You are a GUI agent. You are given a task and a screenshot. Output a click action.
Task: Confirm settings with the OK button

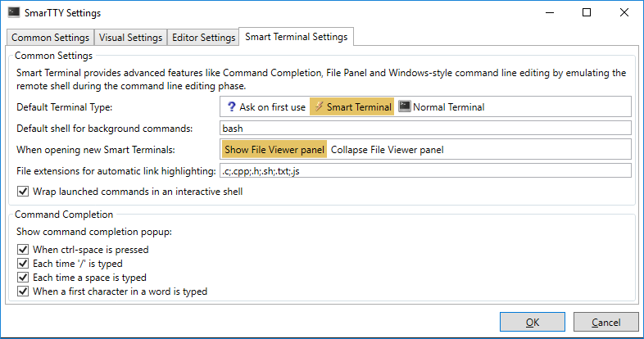(533, 322)
